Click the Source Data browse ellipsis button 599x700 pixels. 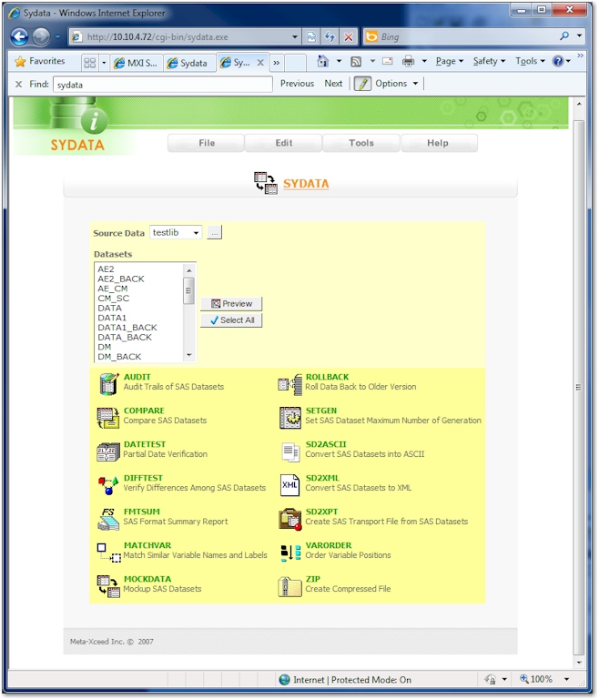click(214, 233)
